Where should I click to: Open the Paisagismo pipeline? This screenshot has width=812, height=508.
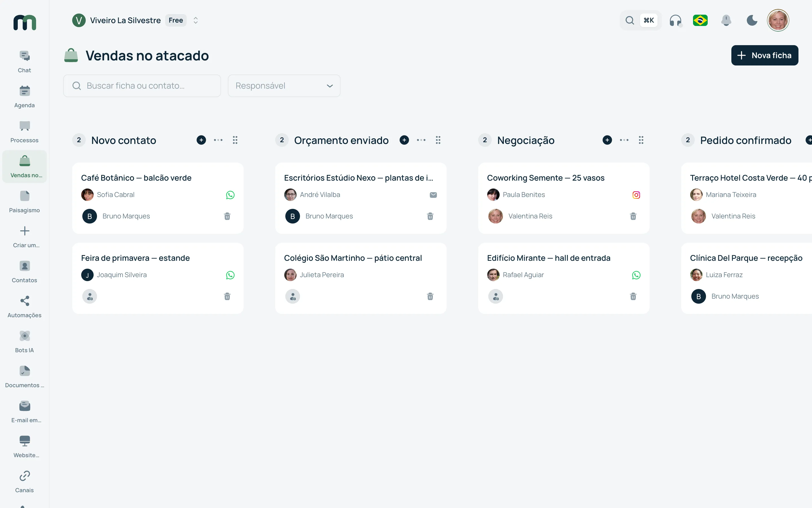pos(25,202)
